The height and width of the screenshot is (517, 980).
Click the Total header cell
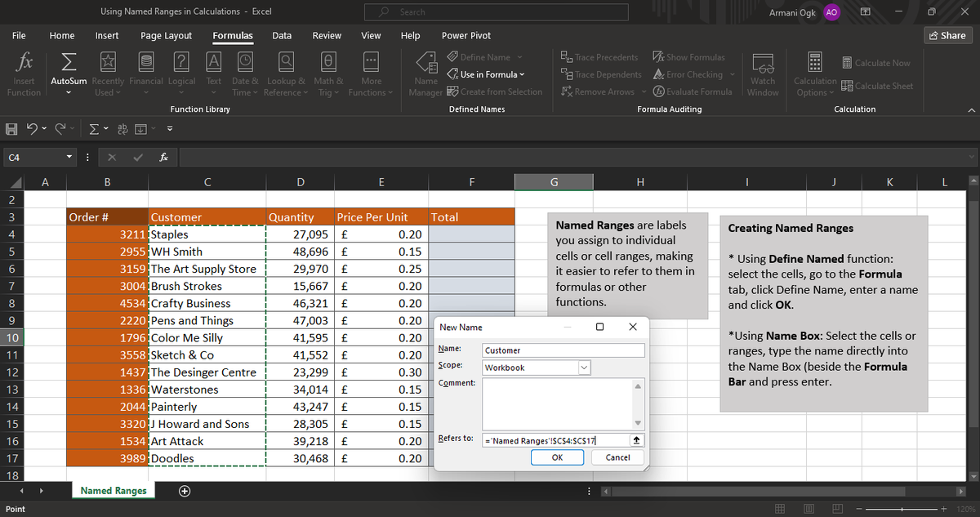[471, 217]
